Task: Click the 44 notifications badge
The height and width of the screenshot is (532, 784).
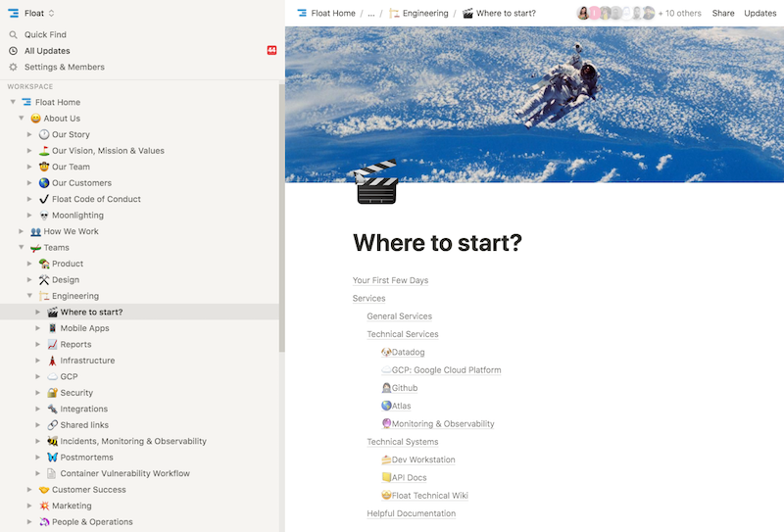Action: tap(271, 50)
